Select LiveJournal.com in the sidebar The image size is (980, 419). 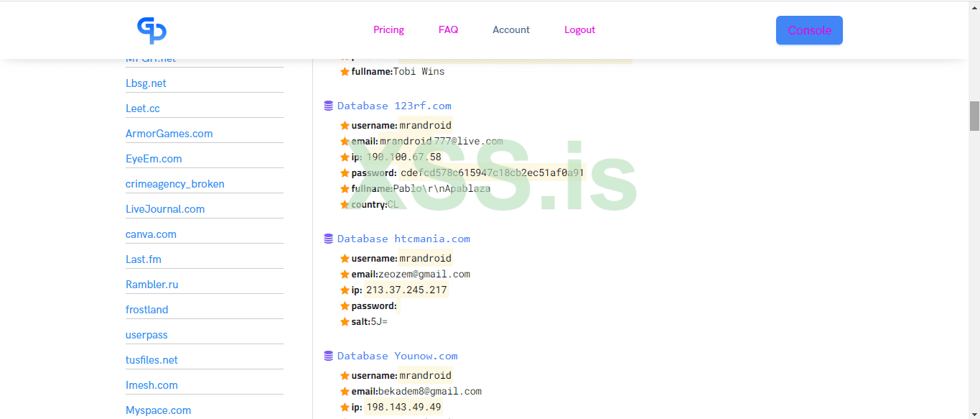pyautogui.click(x=165, y=209)
